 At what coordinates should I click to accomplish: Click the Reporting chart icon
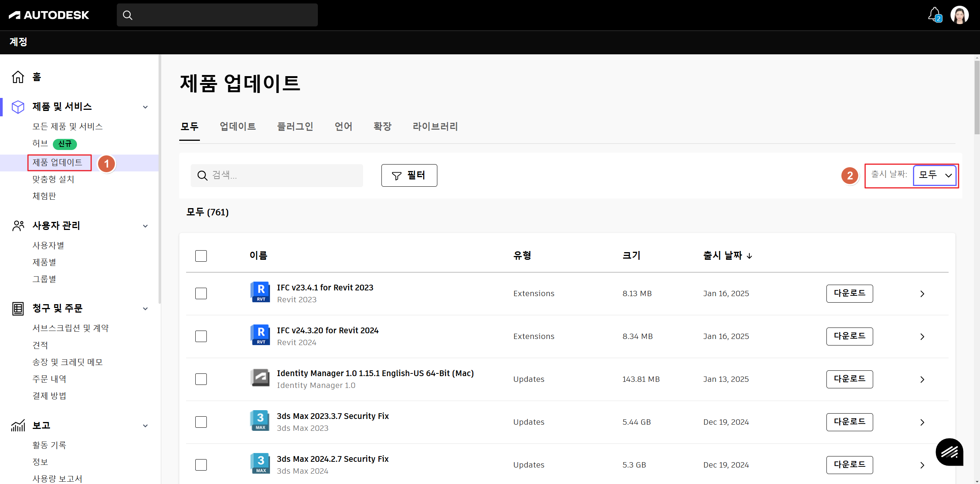[18, 425]
